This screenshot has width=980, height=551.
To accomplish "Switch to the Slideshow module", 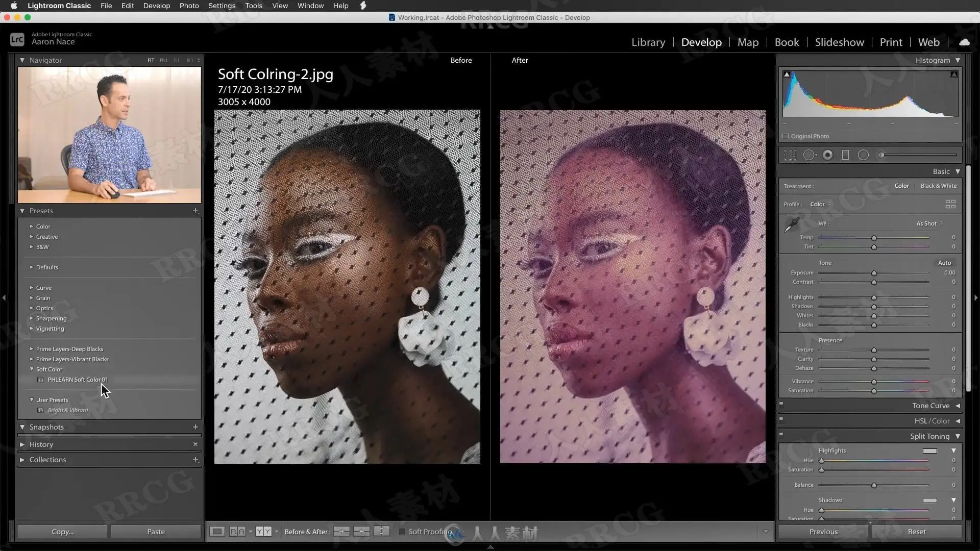I will (x=839, y=42).
